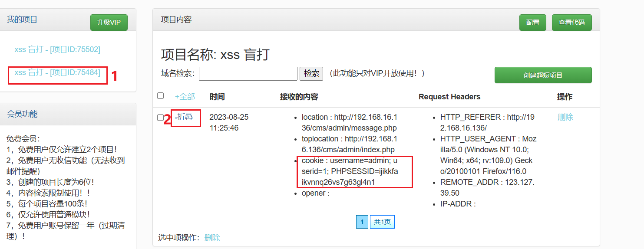Click the IP-ADDR header entry
The height and width of the screenshot is (249, 644).
tap(458, 204)
